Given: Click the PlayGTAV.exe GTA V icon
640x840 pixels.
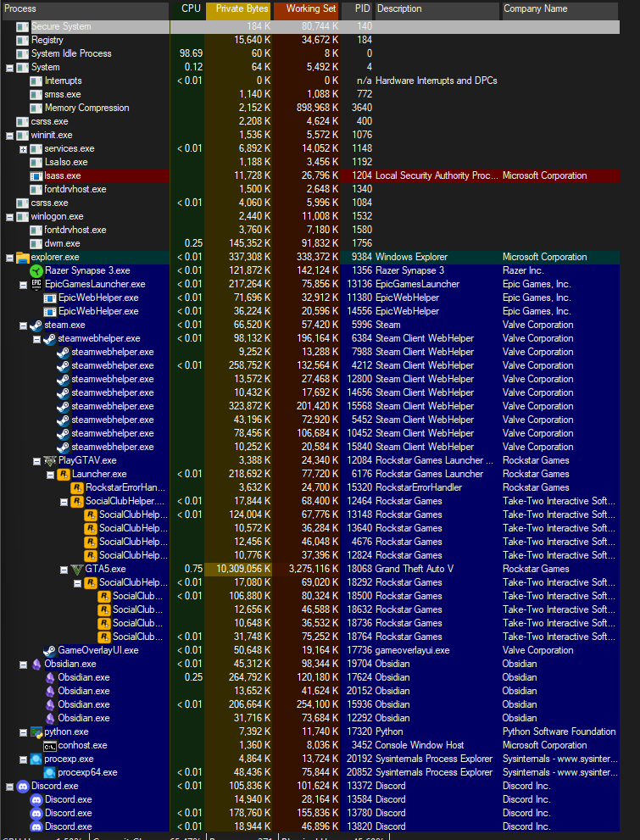Looking at the screenshot, I should tap(50, 461).
